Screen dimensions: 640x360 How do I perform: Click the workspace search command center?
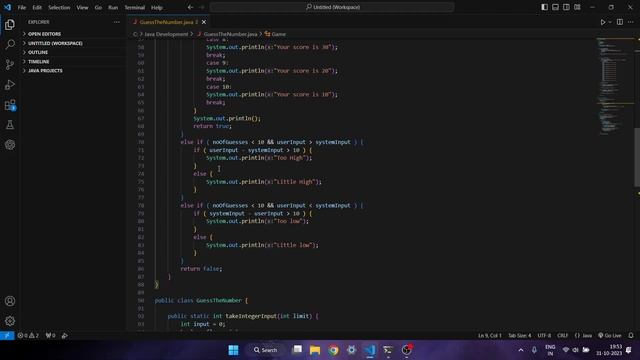pos(332,7)
